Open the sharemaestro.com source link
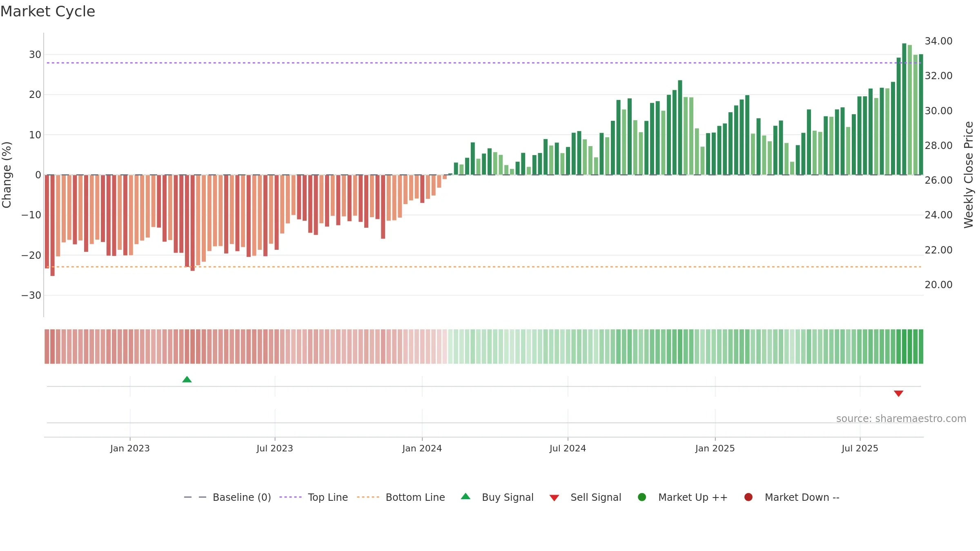This screenshot has width=980, height=551. tap(901, 419)
